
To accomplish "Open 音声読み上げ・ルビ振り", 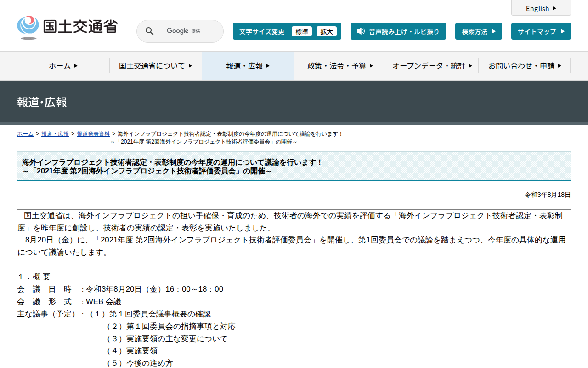I will click(398, 31).
